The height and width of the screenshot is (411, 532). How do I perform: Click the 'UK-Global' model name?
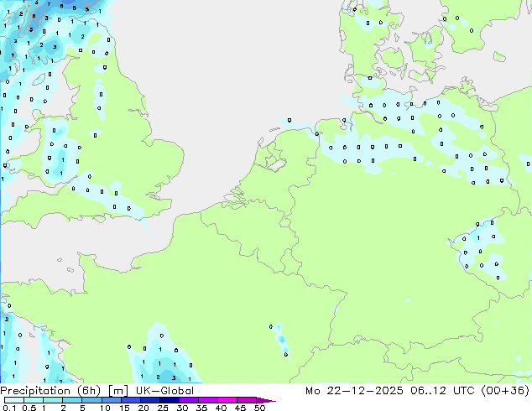pyautogui.click(x=164, y=391)
